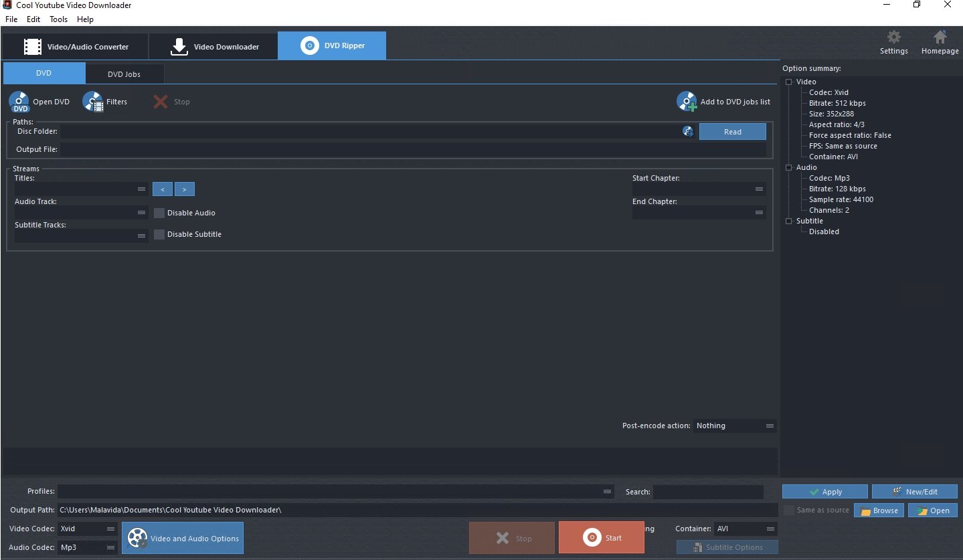Select 'Force aspect ratio: False' row
The width and height of the screenshot is (963, 560).
tap(850, 135)
